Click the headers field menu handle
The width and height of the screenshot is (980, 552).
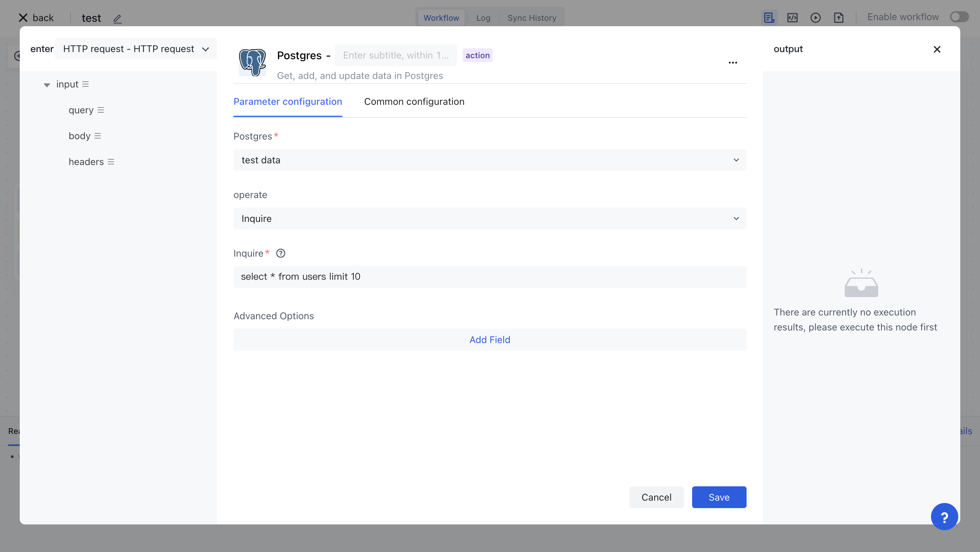pos(111,162)
